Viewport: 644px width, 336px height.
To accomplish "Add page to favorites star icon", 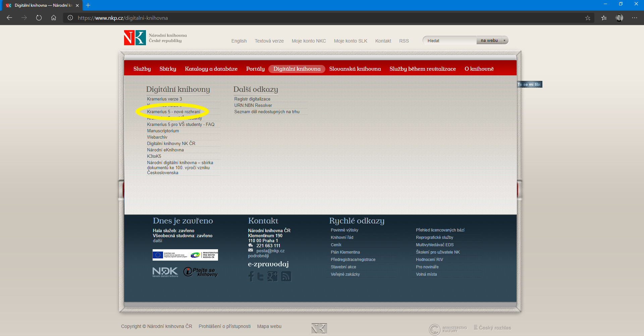I will click(x=588, y=18).
